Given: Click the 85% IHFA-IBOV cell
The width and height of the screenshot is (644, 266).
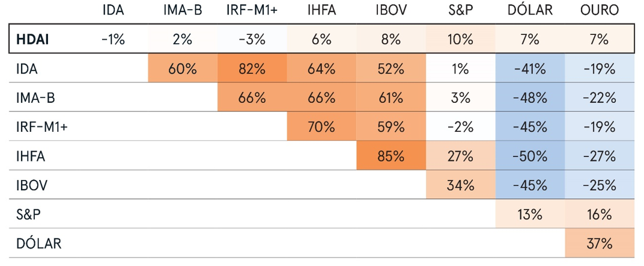Looking at the screenshot, I should click(390, 156).
